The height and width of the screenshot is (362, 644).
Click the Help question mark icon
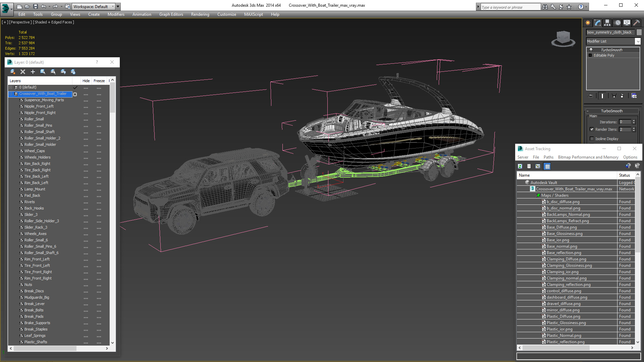(581, 7)
